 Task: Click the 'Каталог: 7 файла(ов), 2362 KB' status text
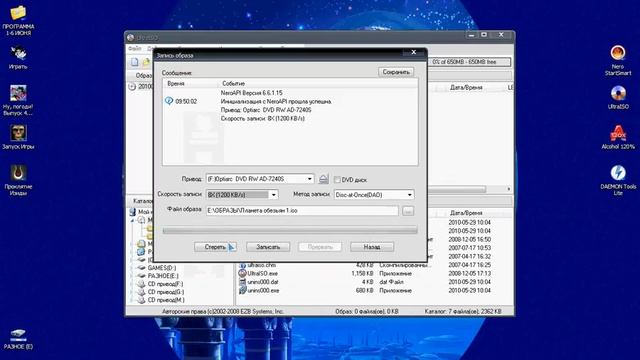463,311
